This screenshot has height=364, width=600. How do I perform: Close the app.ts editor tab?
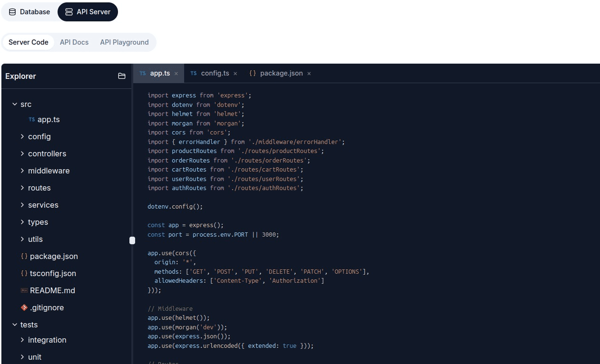[176, 74]
